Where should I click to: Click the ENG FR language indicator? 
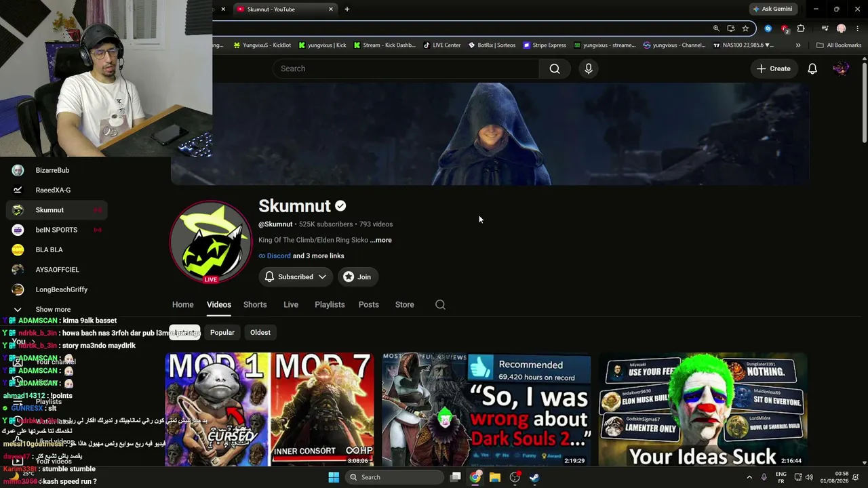[x=781, y=477]
